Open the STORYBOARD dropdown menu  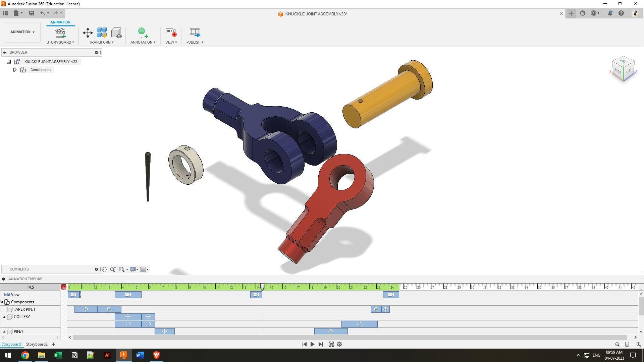pyautogui.click(x=60, y=42)
